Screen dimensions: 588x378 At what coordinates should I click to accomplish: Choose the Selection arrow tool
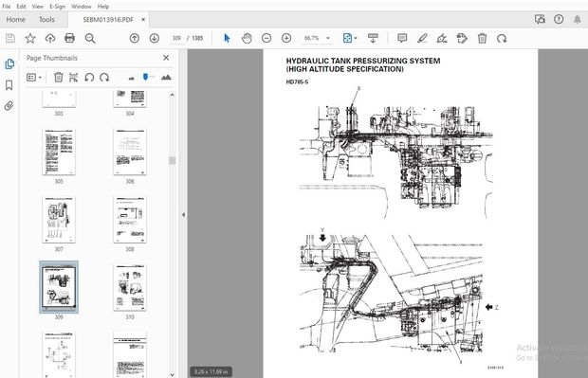click(227, 38)
